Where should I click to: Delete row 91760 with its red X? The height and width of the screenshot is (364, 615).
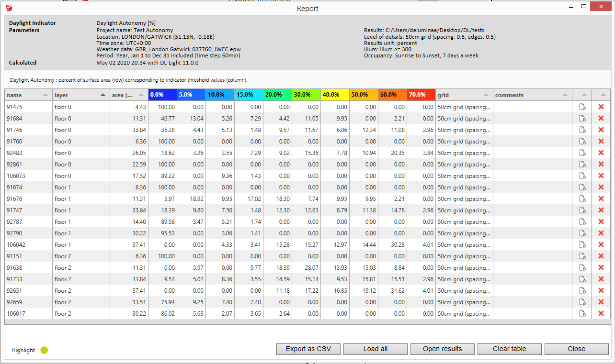(601, 141)
